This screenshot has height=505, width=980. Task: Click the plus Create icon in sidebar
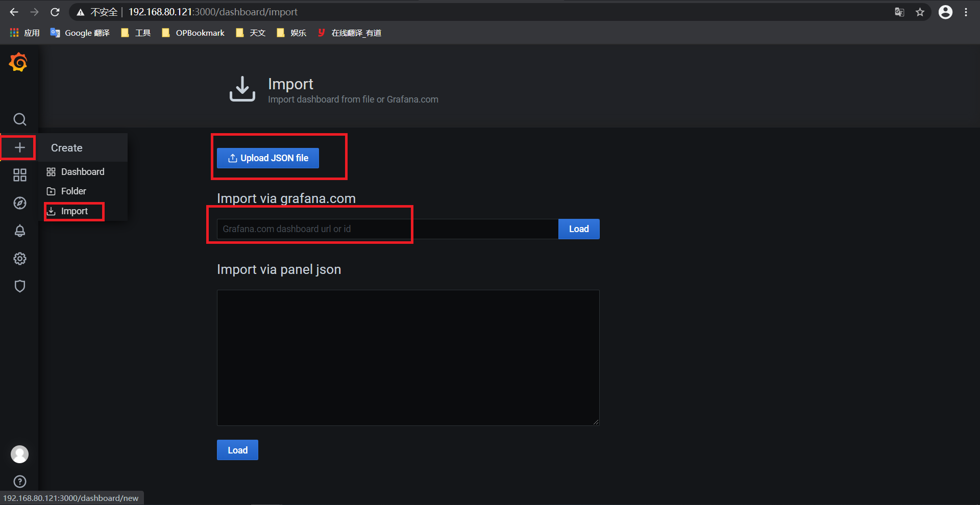[19, 147]
